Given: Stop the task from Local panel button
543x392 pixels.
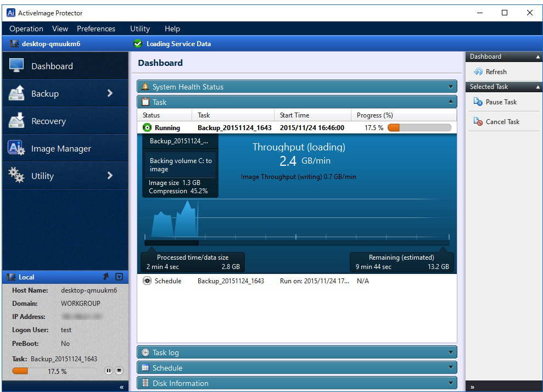Looking at the screenshot, I should coord(119,371).
